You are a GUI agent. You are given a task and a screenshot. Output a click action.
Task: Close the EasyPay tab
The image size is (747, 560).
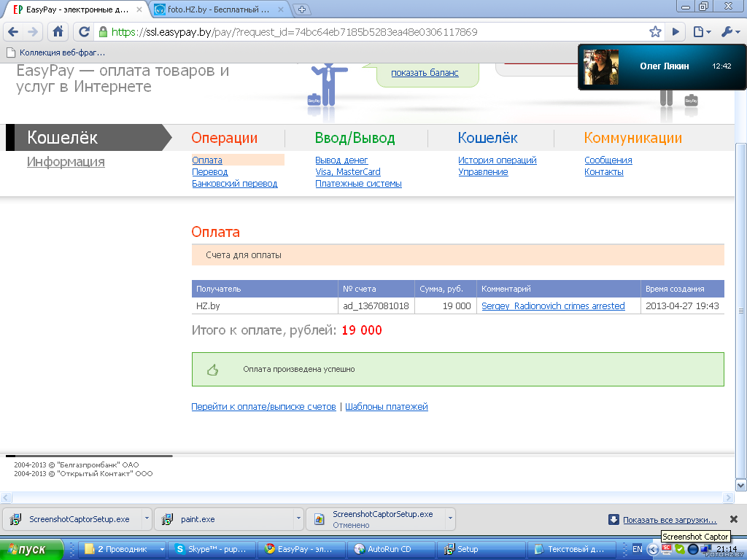[139, 9]
